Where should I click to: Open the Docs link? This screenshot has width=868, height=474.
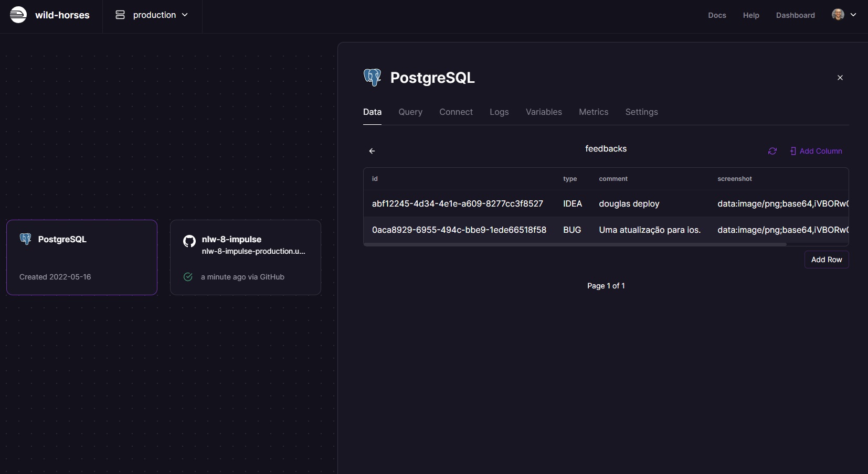point(717,15)
